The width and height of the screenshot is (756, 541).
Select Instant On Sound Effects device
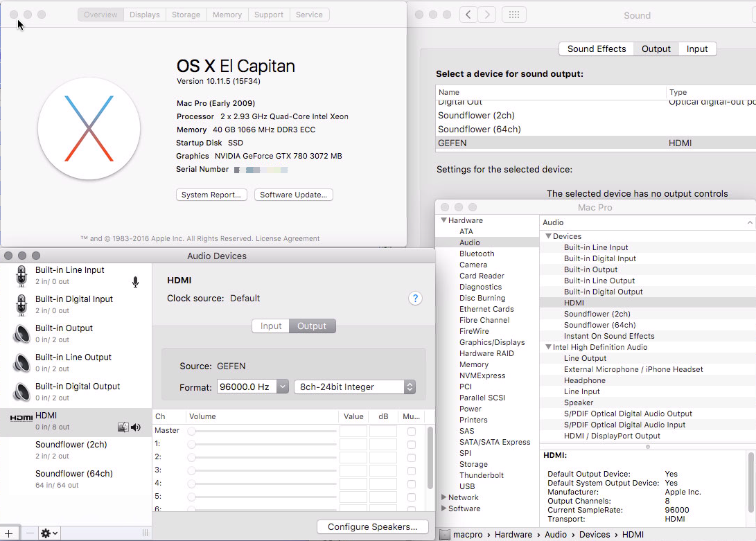click(x=609, y=336)
